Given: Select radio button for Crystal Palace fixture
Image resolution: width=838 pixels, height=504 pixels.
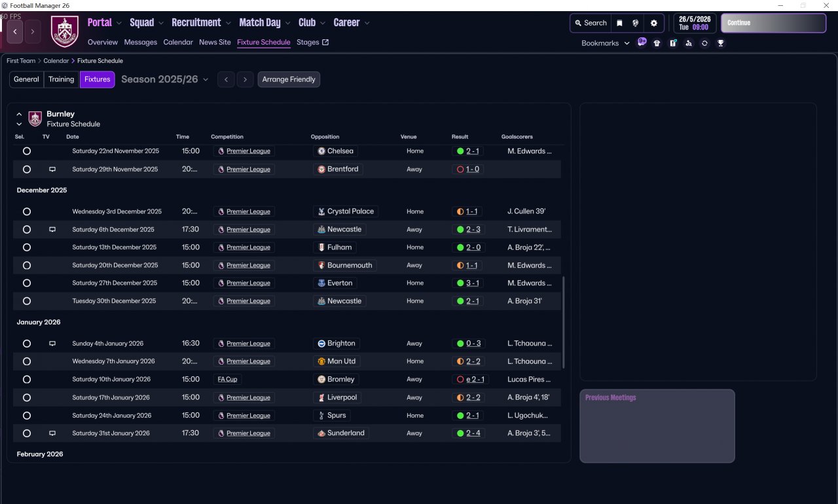Looking at the screenshot, I should click(x=27, y=212).
